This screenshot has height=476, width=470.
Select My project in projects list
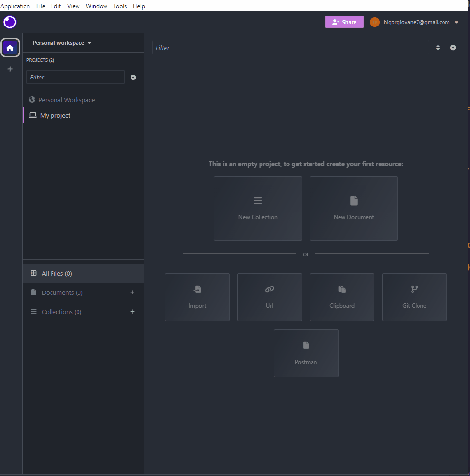pos(55,116)
